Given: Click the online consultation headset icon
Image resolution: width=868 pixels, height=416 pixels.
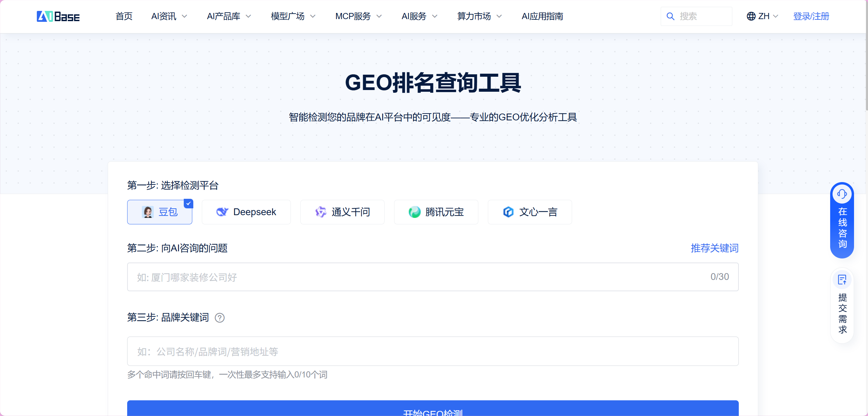Looking at the screenshot, I should (x=842, y=194).
